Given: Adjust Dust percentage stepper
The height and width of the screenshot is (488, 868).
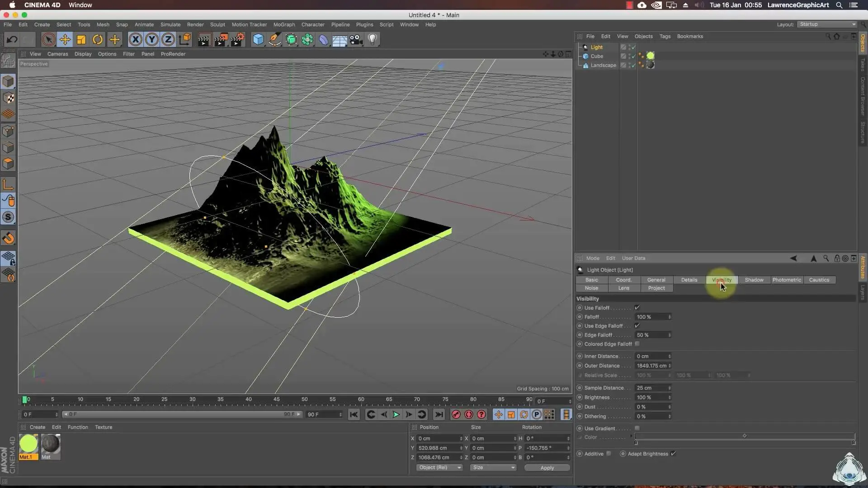Looking at the screenshot, I should [670, 407].
